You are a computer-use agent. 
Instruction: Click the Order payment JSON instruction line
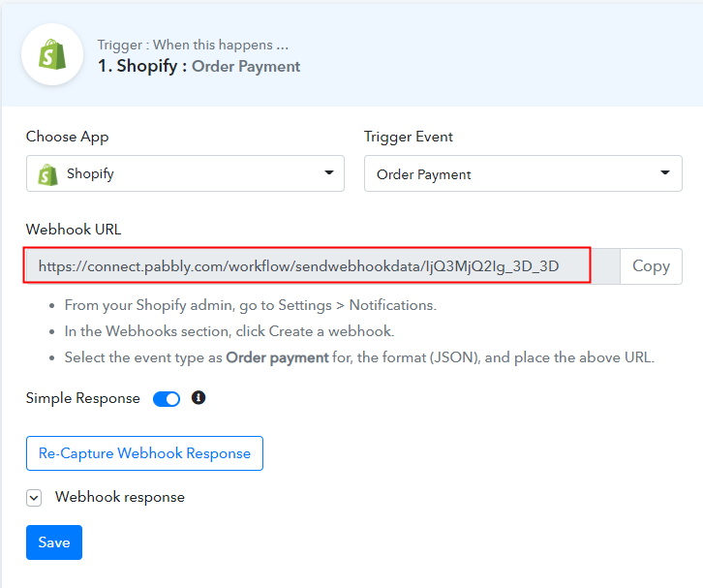tap(359, 357)
